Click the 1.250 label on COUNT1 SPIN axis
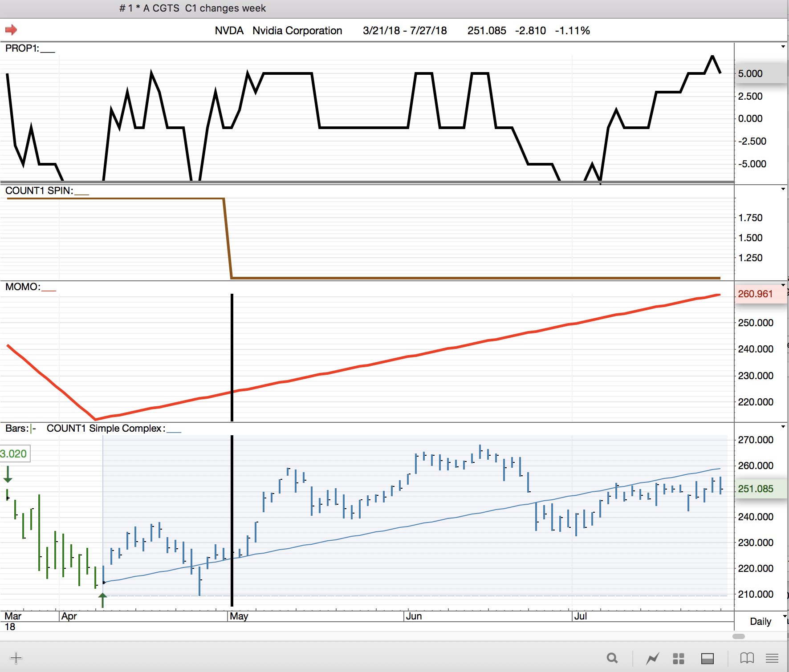Screen dimensions: 789x672 point(750,258)
